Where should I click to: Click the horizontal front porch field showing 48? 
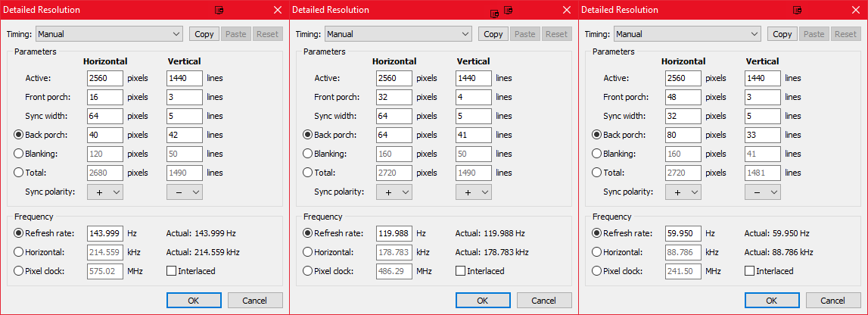coord(683,97)
